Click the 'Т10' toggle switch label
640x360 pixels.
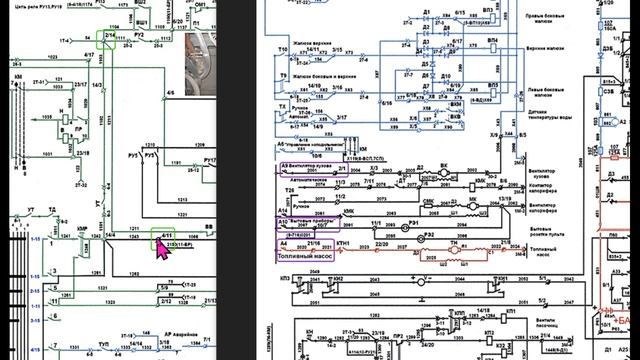click(283, 50)
